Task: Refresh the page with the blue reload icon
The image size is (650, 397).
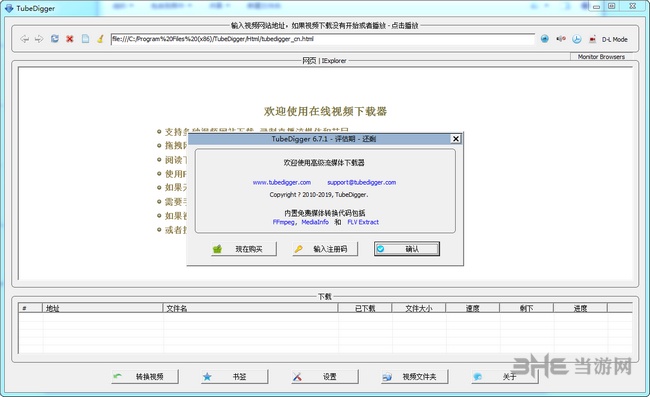Action: [55, 39]
